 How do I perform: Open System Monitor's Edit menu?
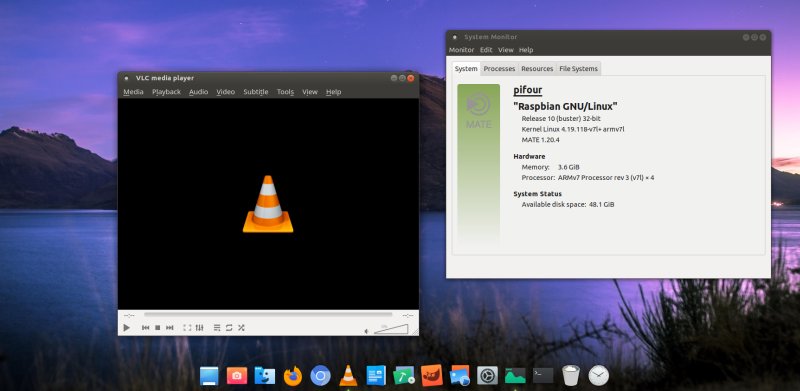(486, 50)
